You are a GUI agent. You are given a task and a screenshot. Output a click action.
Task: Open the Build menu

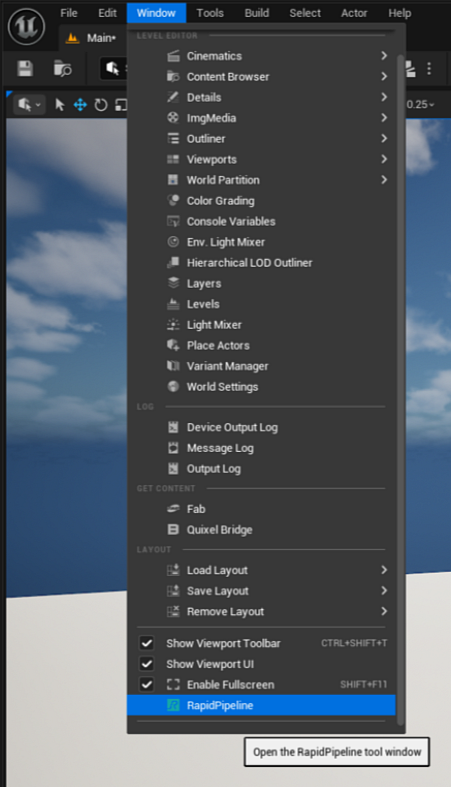[257, 13]
